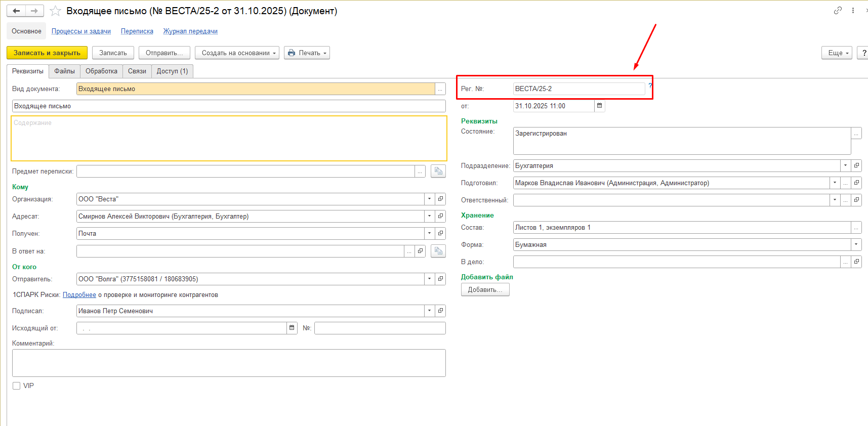Expand the Подписал dropdown list
868x426 pixels.
tap(430, 311)
